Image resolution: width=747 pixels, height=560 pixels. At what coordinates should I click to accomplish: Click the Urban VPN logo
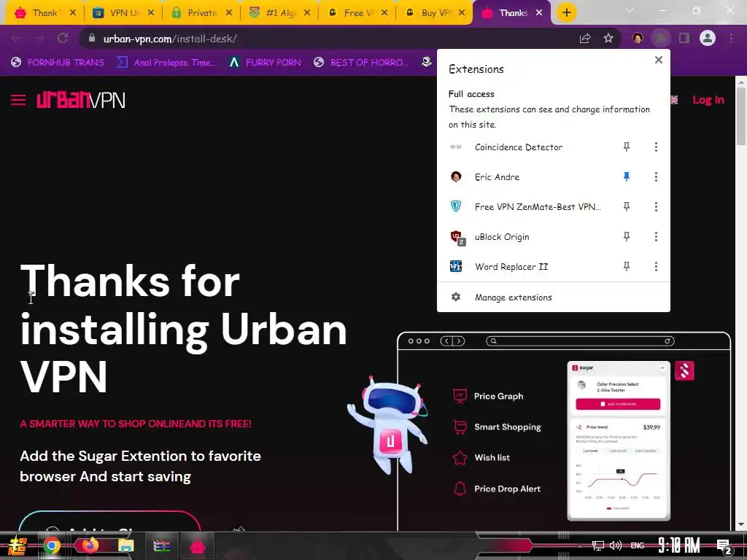pos(81,100)
